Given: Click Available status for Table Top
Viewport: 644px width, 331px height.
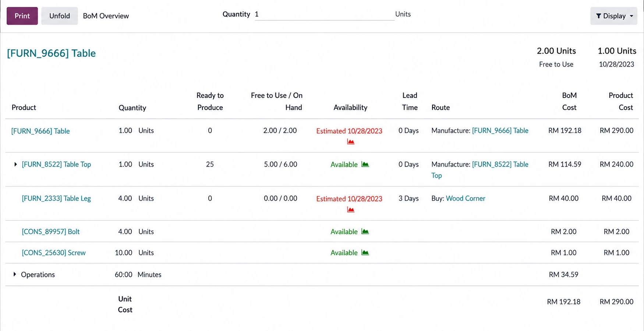Looking at the screenshot, I should pos(344,165).
